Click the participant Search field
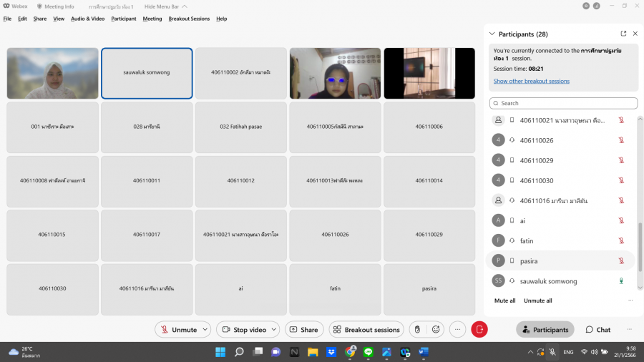 [x=563, y=103]
